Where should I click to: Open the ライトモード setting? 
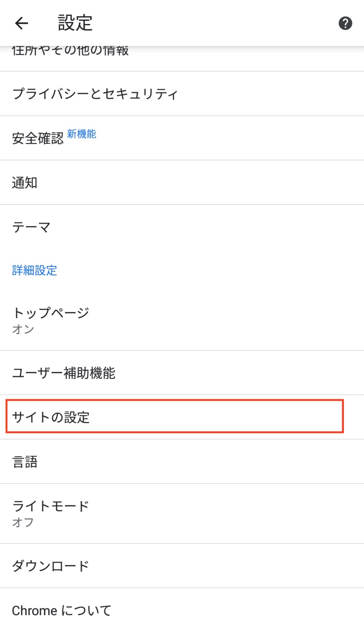pos(50,506)
